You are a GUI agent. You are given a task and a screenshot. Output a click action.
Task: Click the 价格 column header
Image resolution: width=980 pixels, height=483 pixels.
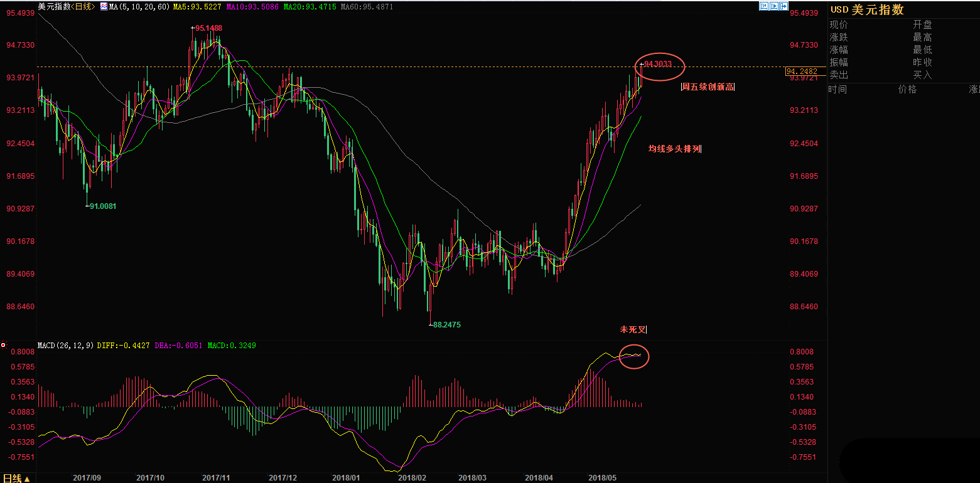pos(907,90)
